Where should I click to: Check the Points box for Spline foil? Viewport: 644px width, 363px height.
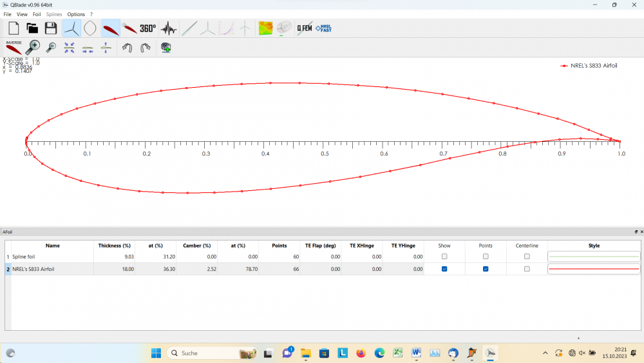[x=486, y=257]
